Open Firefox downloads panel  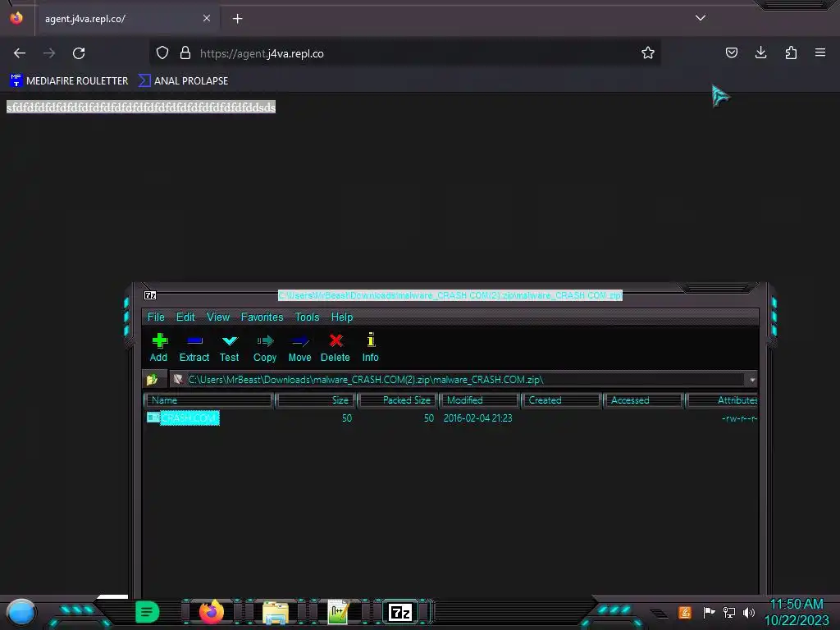760,52
